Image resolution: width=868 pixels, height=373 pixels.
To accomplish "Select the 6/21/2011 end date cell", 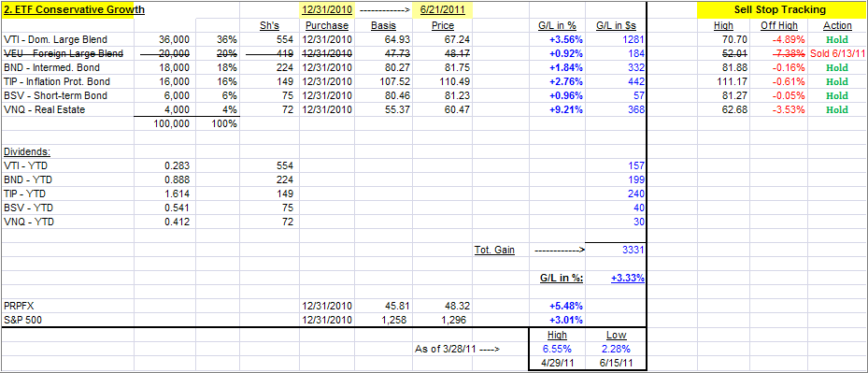I will click(x=443, y=10).
